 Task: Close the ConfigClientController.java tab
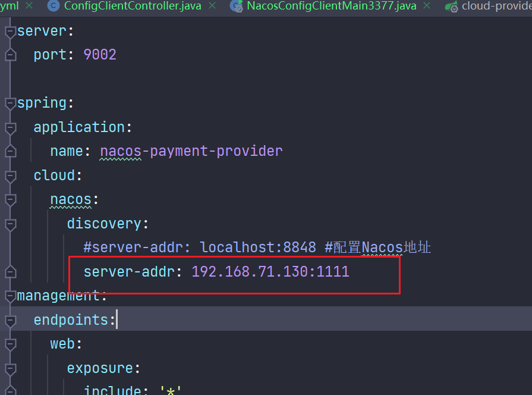pos(212,6)
